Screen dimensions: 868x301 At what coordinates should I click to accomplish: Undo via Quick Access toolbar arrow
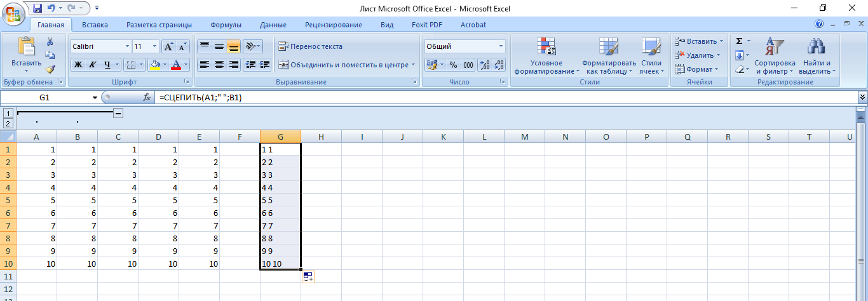click(51, 8)
